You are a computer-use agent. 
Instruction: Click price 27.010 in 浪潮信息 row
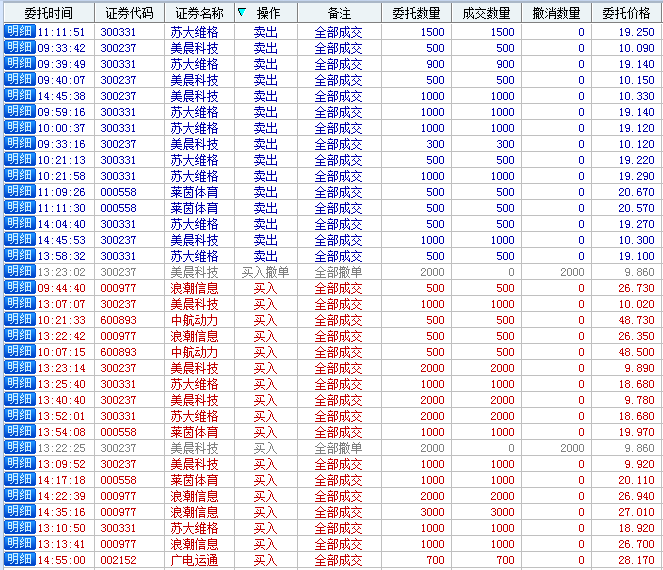636,512
